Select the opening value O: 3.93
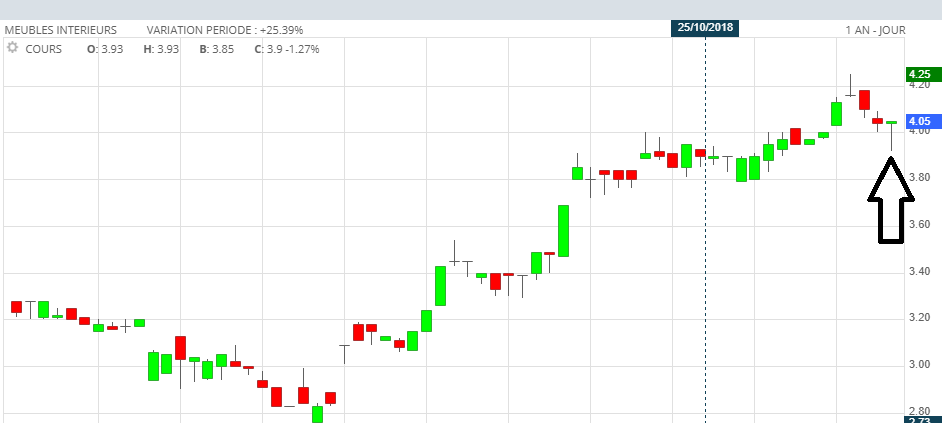The width and height of the screenshot is (942, 423). tap(105, 49)
